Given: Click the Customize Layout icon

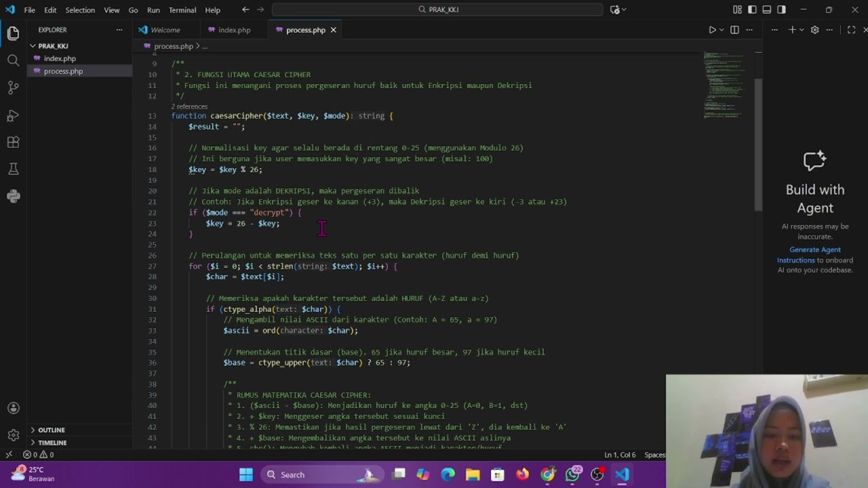Looking at the screenshot, I should (737, 9).
